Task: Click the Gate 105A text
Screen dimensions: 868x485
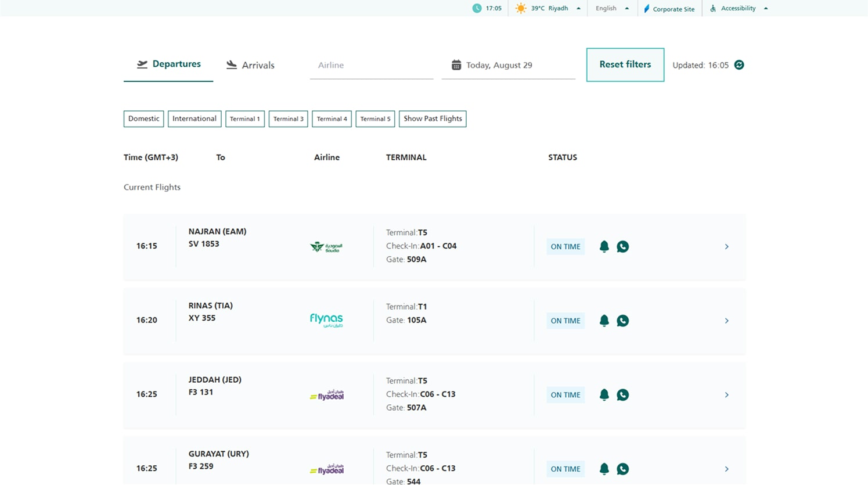Action: (406, 320)
